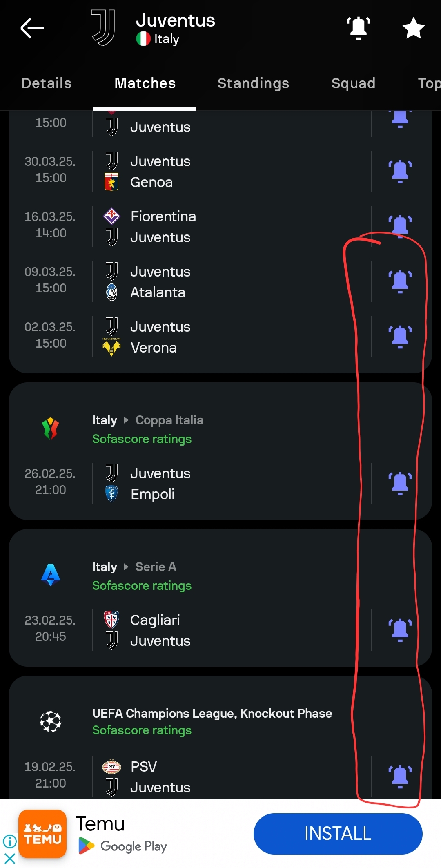
Task: Set reminder bell for Juventus vs Empoli
Action: tap(400, 483)
